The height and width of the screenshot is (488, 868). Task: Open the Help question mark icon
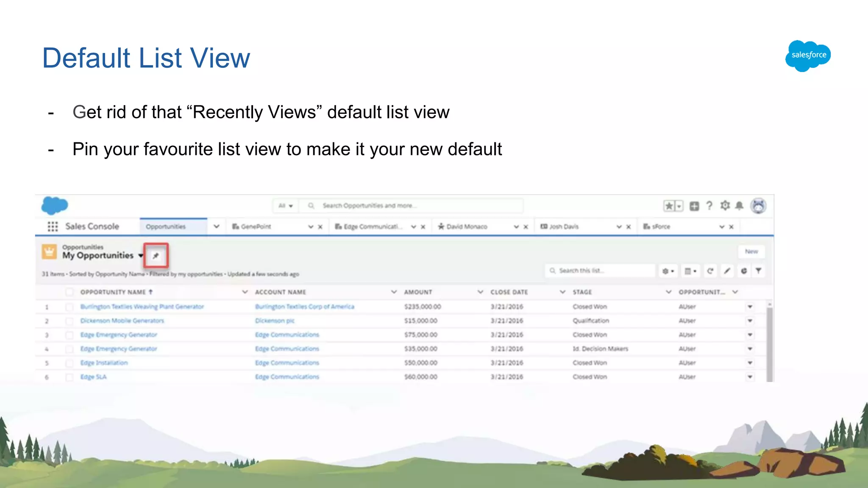point(709,206)
